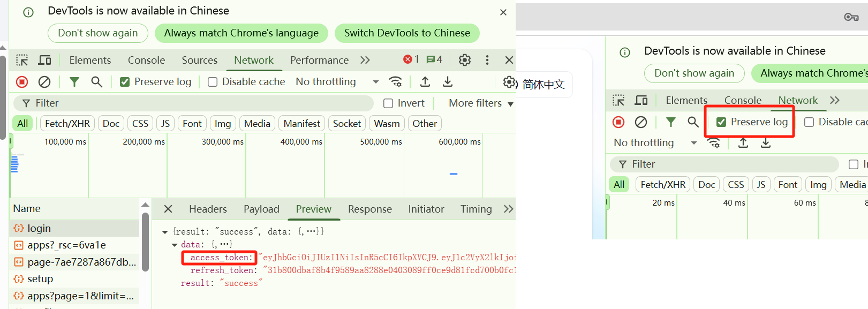
Task: Switch to the Headers detail tab
Action: click(208, 209)
